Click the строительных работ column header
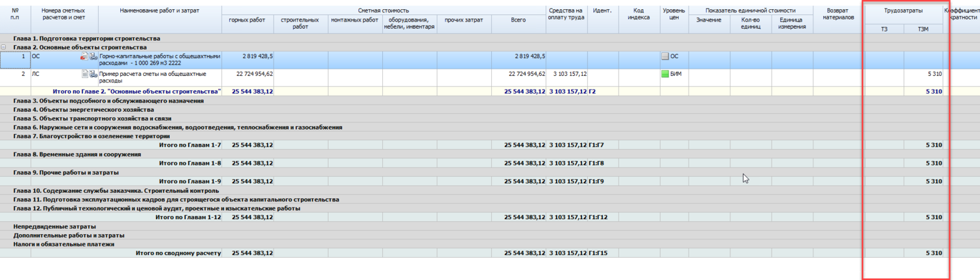The height and width of the screenshot is (280, 980). (x=300, y=23)
